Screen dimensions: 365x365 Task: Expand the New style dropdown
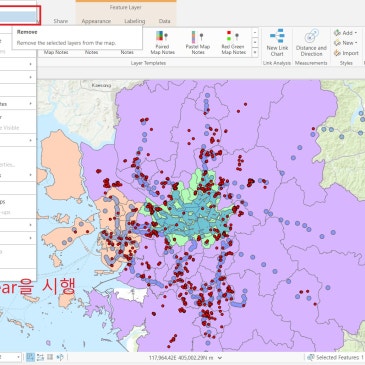345,43
